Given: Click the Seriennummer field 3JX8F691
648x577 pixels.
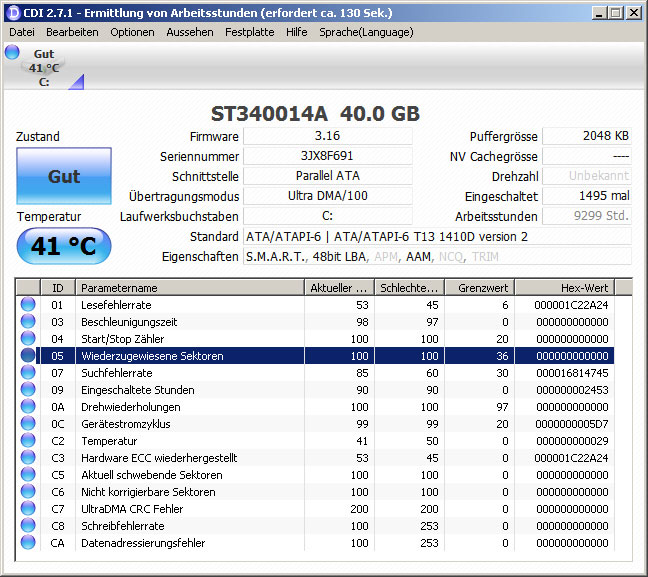Looking at the screenshot, I should point(328,156).
